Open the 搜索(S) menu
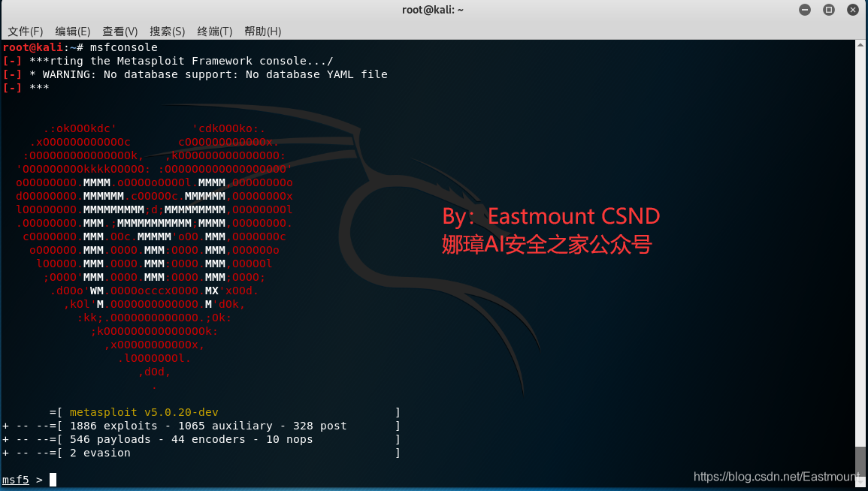This screenshot has width=868, height=491. pos(167,32)
